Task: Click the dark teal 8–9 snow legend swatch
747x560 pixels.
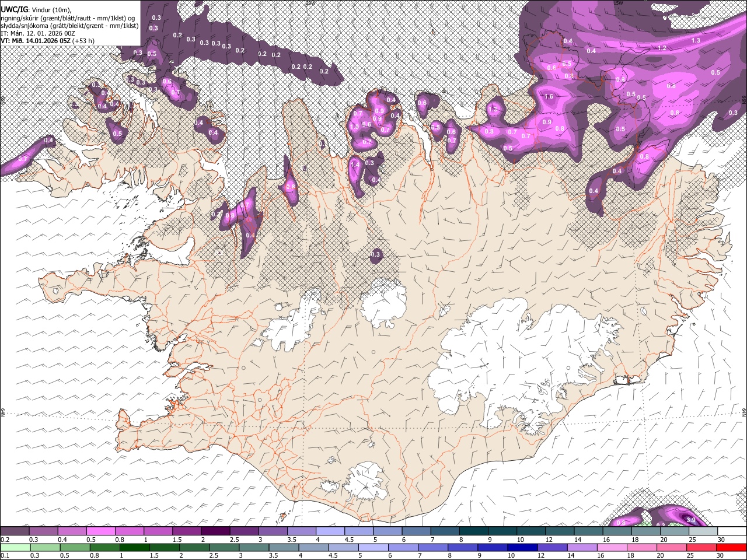Action: click(473, 531)
